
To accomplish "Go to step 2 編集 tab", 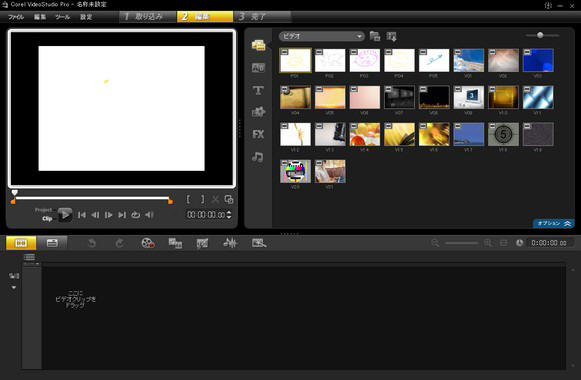I will (x=205, y=17).
